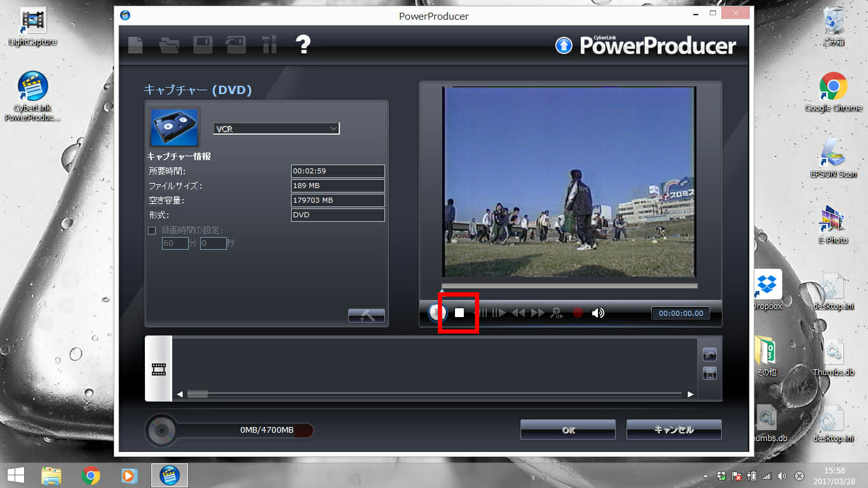The height and width of the screenshot is (488, 868).
Task: Click the Dropbox tray icon
Action: click(721, 476)
